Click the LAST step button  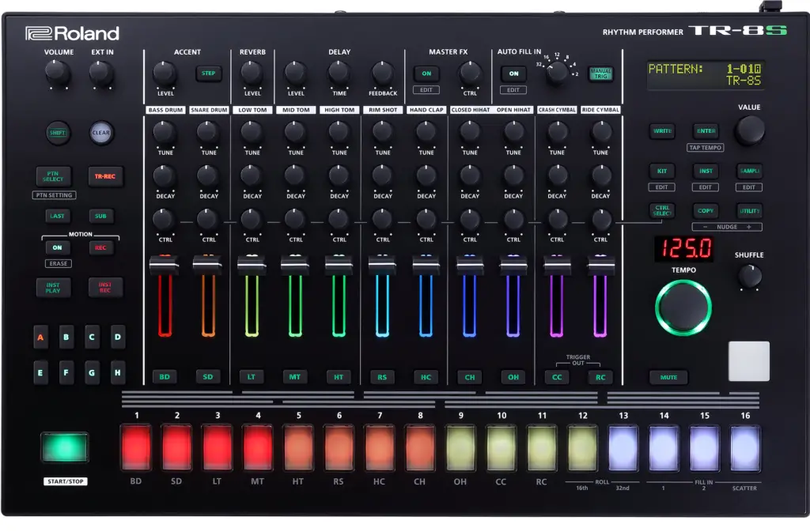pos(57,216)
